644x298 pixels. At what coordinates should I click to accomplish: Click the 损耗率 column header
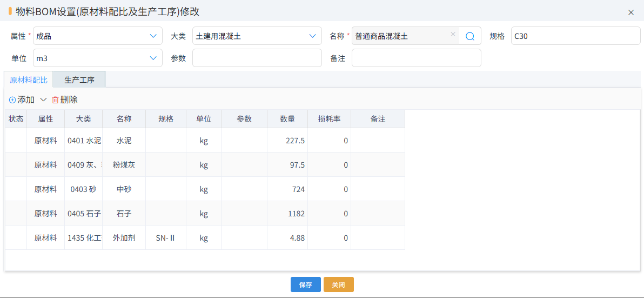pos(330,119)
